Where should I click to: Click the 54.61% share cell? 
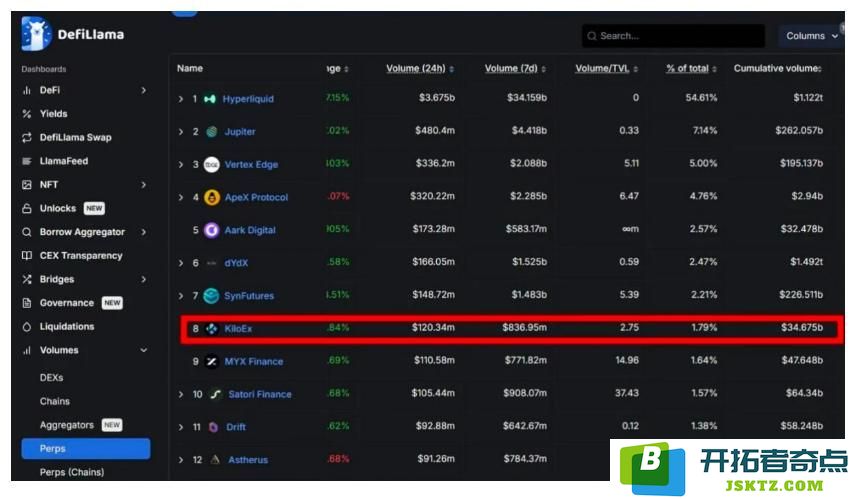point(701,98)
